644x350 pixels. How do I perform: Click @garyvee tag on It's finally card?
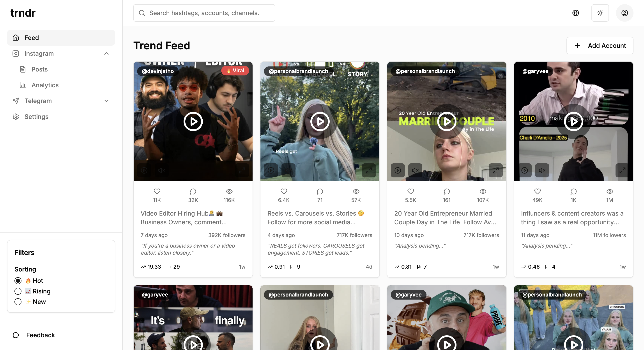point(155,295)
